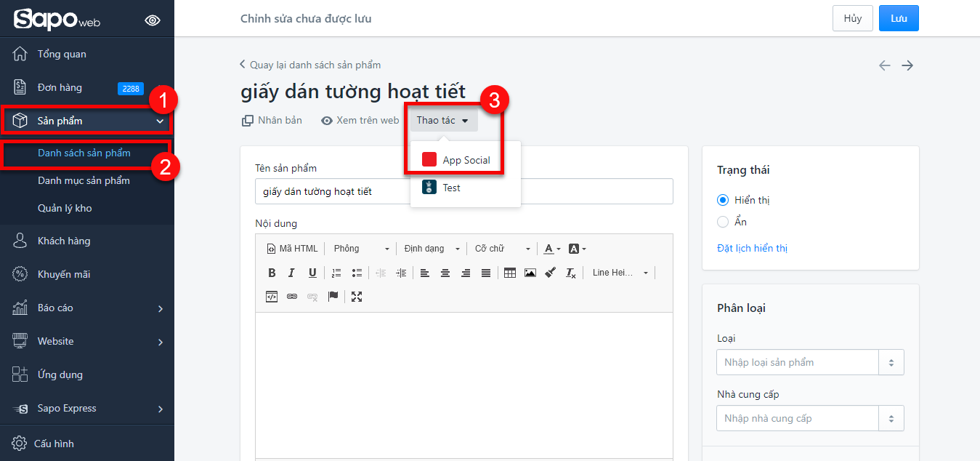Select the Hiển thị status radio
The height and width of the screenshot is (461, 980).
click(723, 200)
